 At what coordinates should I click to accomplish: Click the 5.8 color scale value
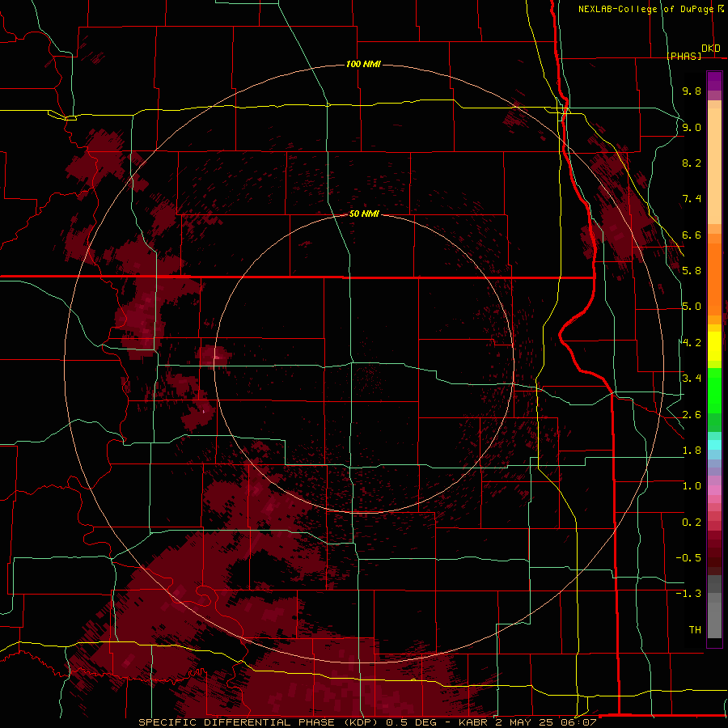click(692, 271)
